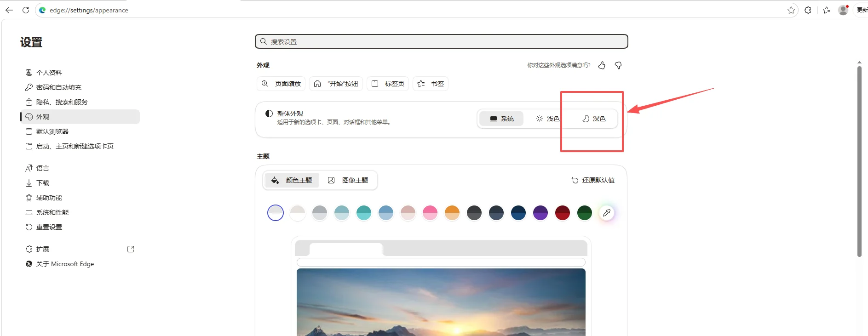Open 密码和自动填充 settings

coord(80,87)
